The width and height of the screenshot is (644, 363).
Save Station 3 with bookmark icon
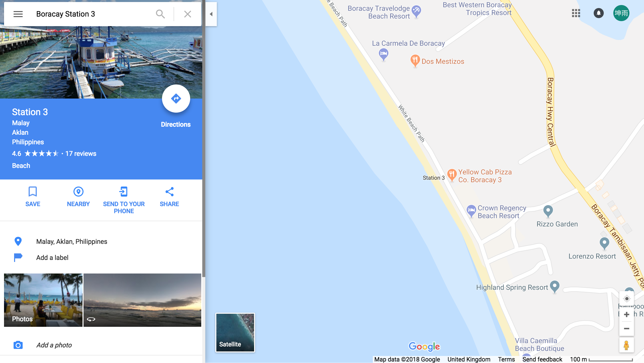pyautogui.click(x=33, y=197)
